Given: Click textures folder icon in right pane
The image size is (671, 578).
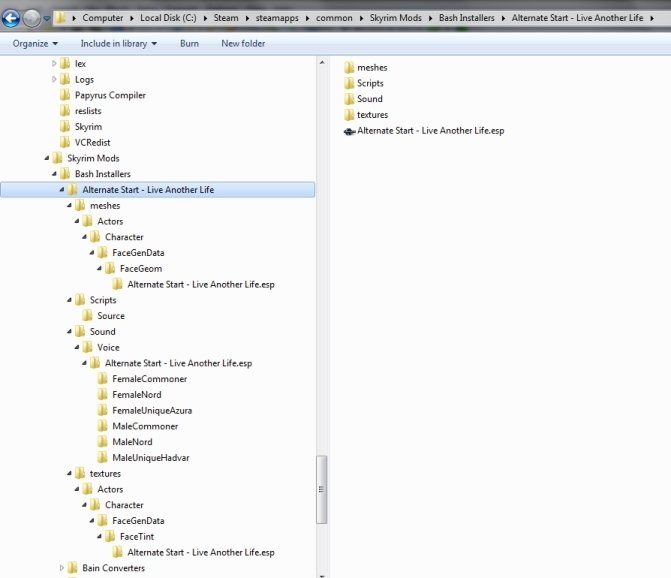Looking at the screenshot, I should (x=349, y=115).
